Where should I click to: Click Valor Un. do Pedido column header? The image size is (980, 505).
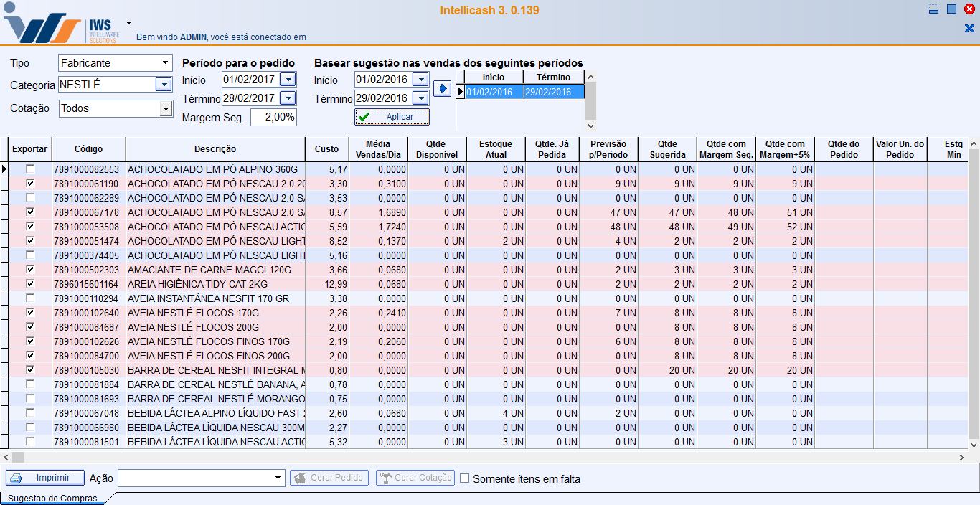[x=900, y=149]
